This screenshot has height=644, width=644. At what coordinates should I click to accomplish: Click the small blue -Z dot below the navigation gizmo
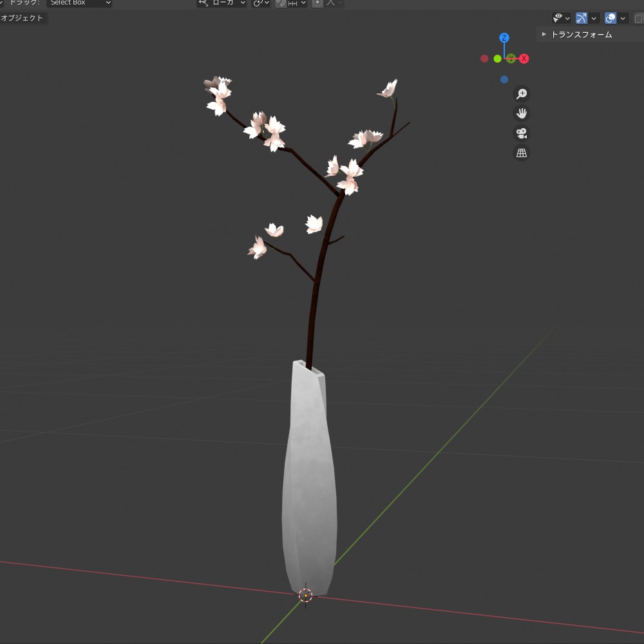pos(505,79)
